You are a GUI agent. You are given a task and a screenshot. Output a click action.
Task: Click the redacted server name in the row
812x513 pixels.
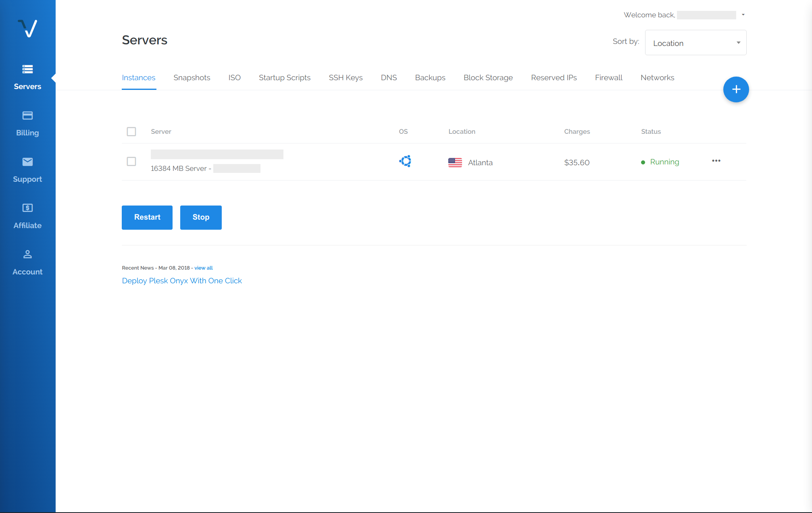pyautogui.click(x=217, y=154)
